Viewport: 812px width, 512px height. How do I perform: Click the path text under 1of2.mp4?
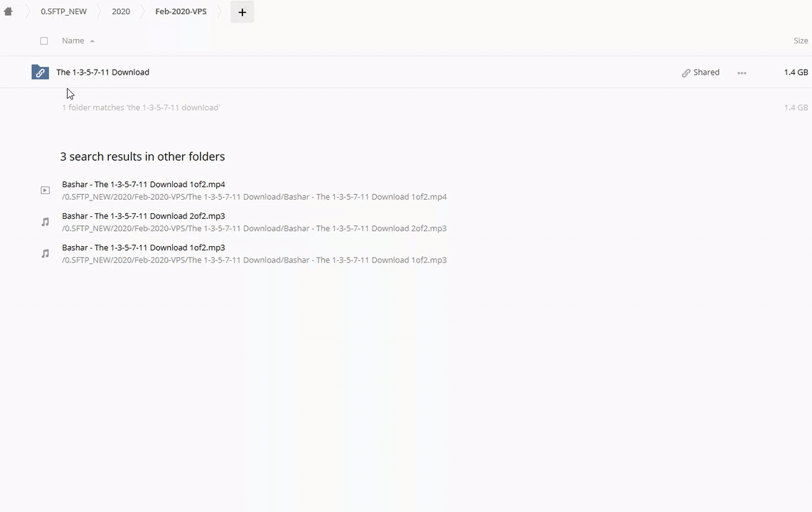coord(255,197)
